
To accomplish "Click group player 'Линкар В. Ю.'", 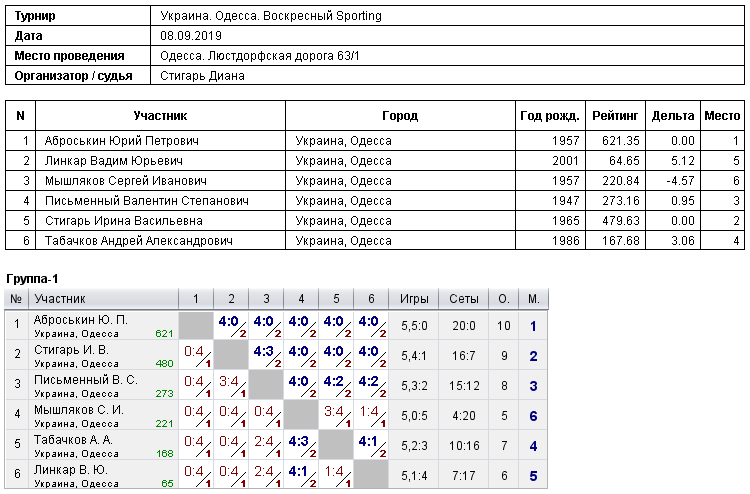I will click(70, 470).
